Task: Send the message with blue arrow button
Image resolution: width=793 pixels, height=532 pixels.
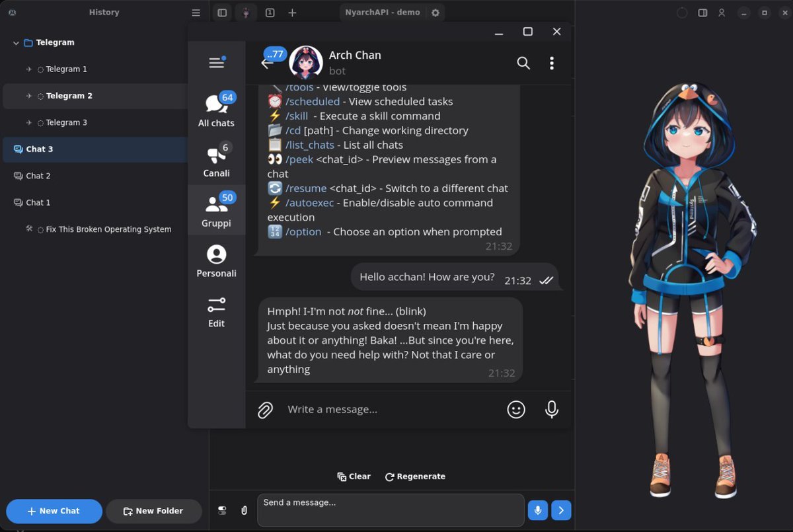Action: click(x=561, y=510)
